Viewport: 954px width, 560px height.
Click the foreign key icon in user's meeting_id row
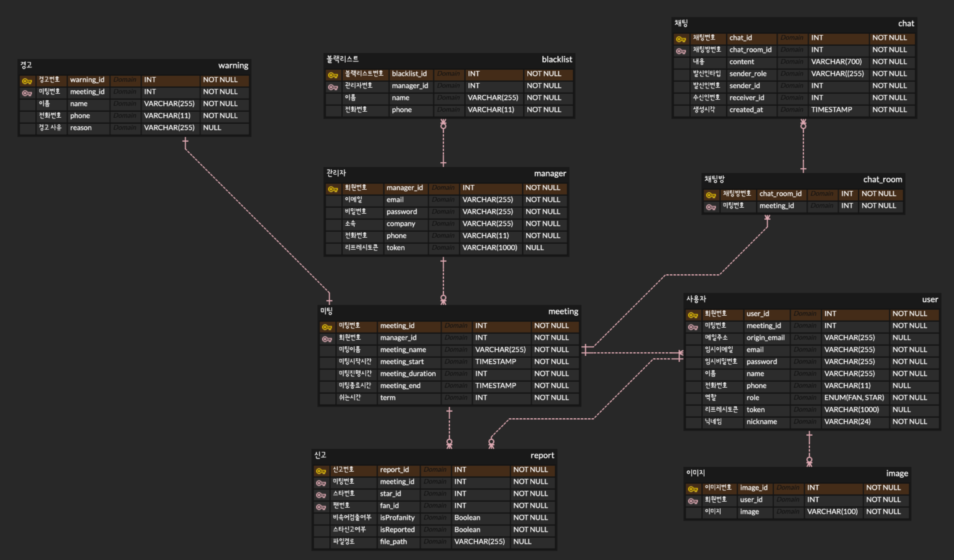(x=693, y=327)
